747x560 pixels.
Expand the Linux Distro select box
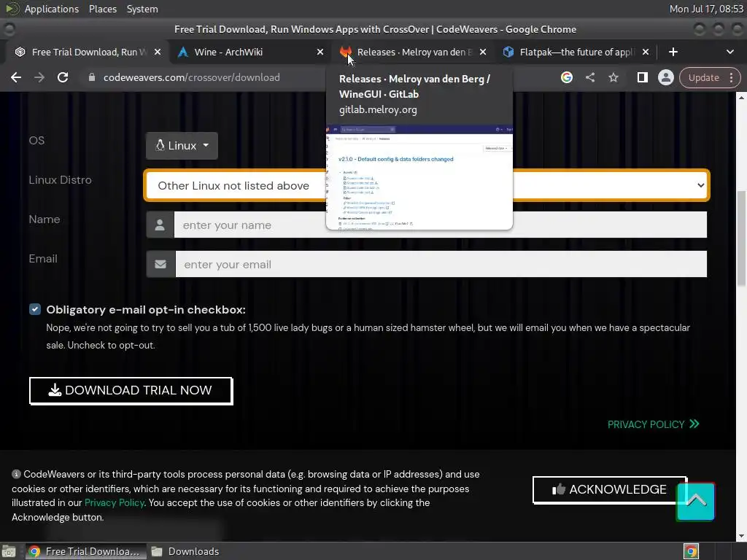[x=427, y=185]
